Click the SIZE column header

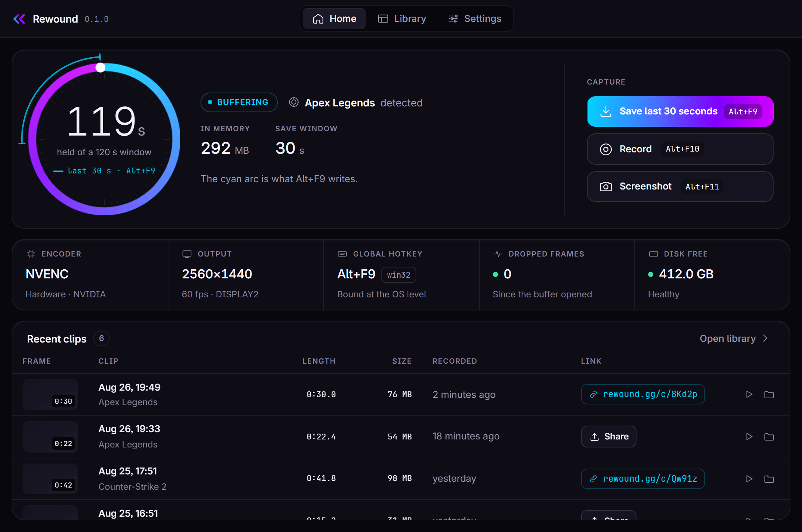tap(402, 361)
